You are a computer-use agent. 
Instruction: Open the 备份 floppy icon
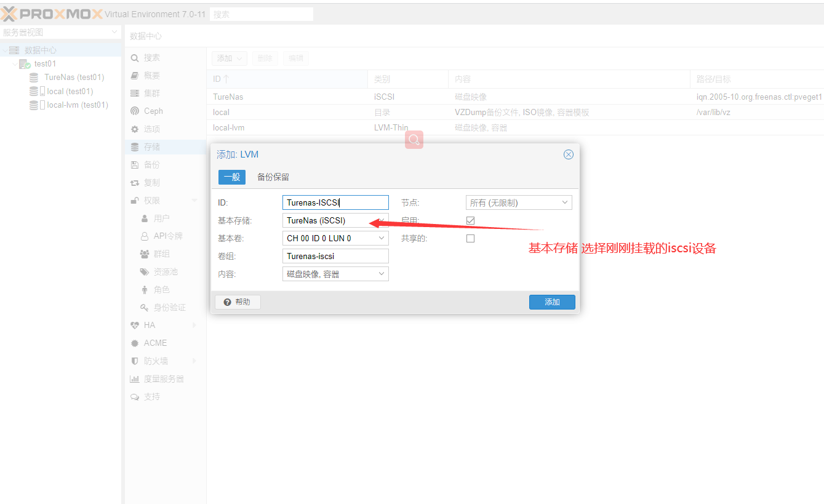(x=135, y=165)
